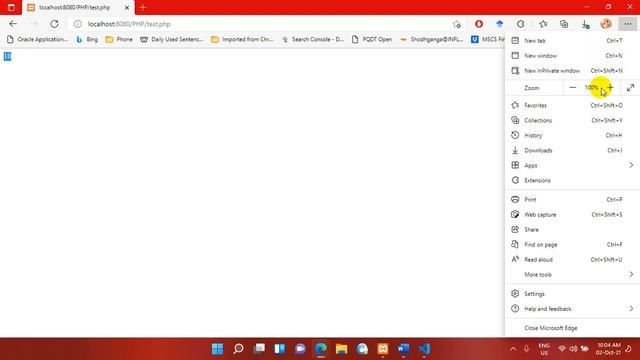Enter full screen via zoom row icon
This screenshot has height=360, width=640.
coord(631,87)
